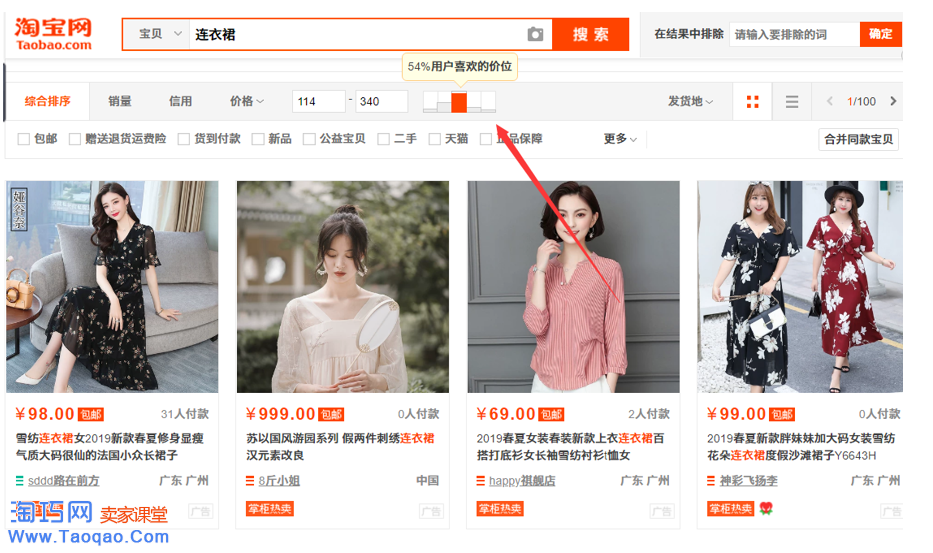Go to previous results page arrow

coord(829,101)
